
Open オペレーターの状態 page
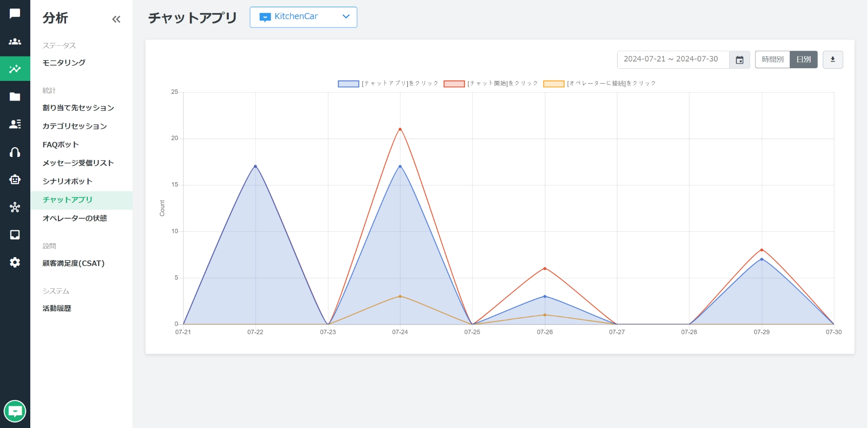(75, 218)
